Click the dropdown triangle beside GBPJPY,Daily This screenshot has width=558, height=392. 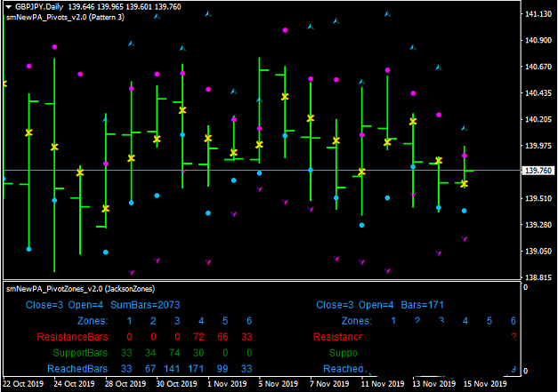[x=8, y=7]
